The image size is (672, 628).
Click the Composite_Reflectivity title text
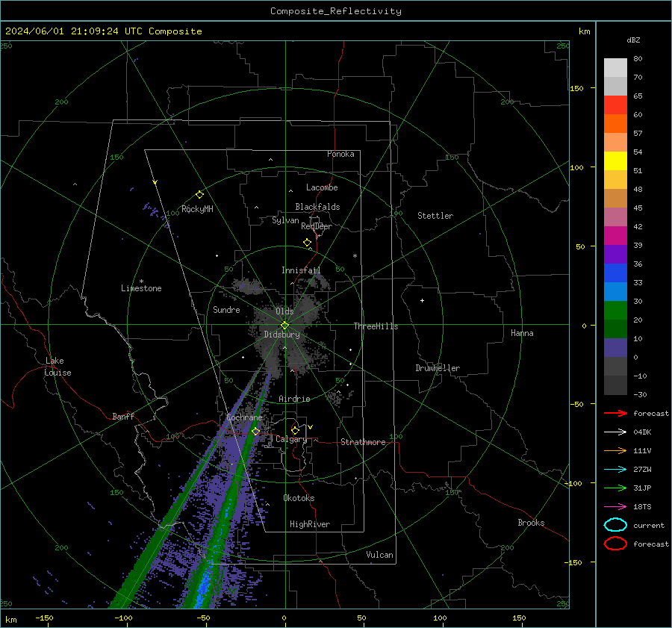point(335,11)
